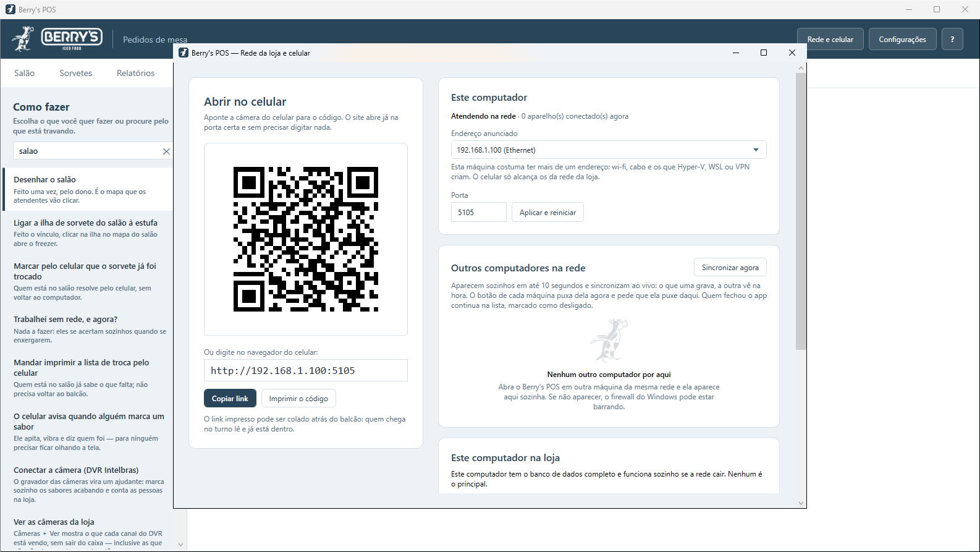Image resolution: width=980 pixels, height=552 pixels.
Task: Open the Endereço anunciado dropdown
Action: pos(609,150)
